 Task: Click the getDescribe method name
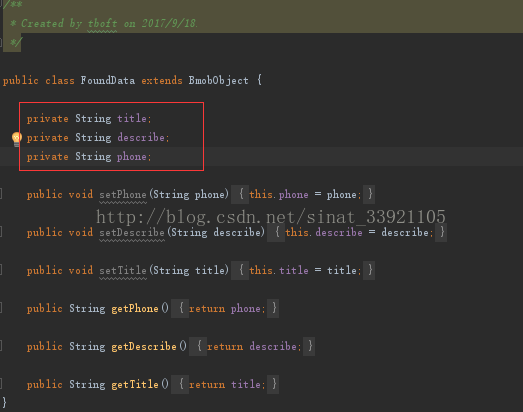[144, 347]
